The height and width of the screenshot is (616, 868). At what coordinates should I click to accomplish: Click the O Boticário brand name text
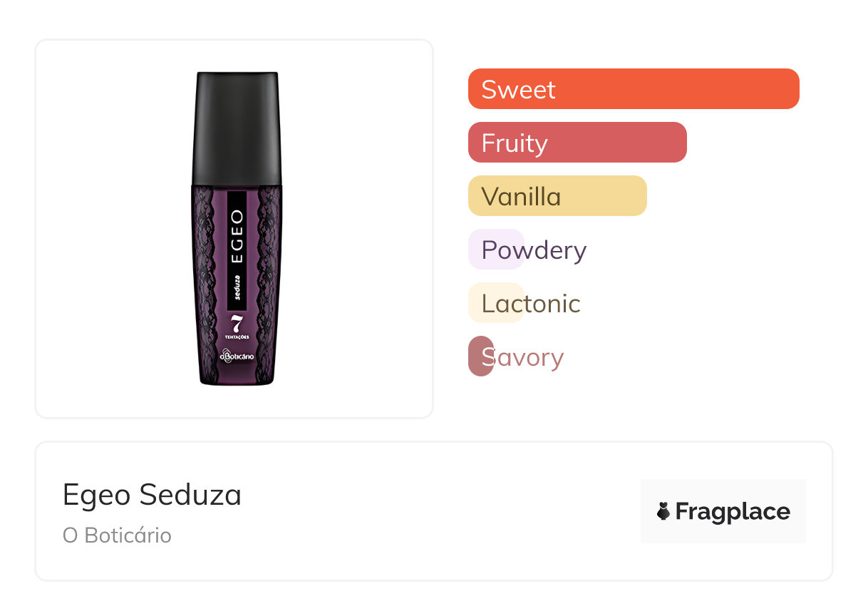pos(117,535)
